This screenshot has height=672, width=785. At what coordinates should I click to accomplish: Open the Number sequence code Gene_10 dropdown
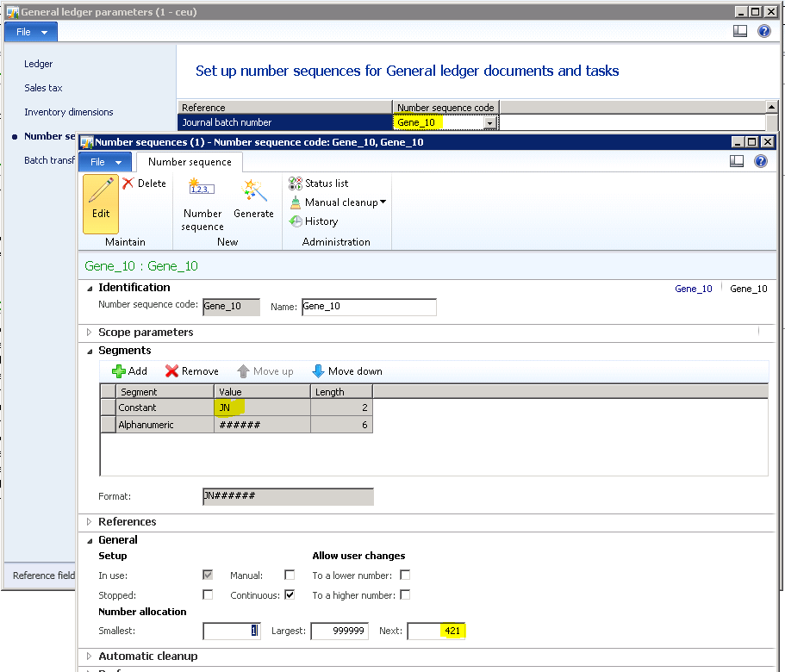point(490,123)
